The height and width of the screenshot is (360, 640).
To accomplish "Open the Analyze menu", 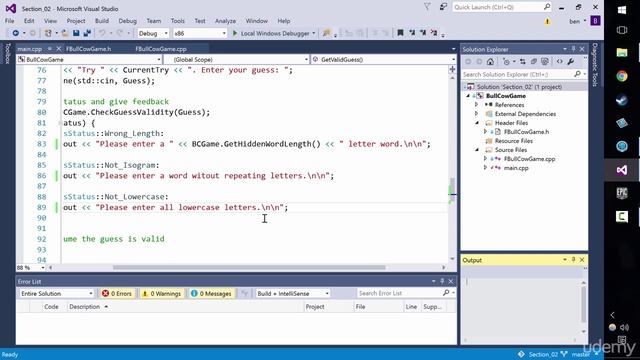I will pos(225,21).
